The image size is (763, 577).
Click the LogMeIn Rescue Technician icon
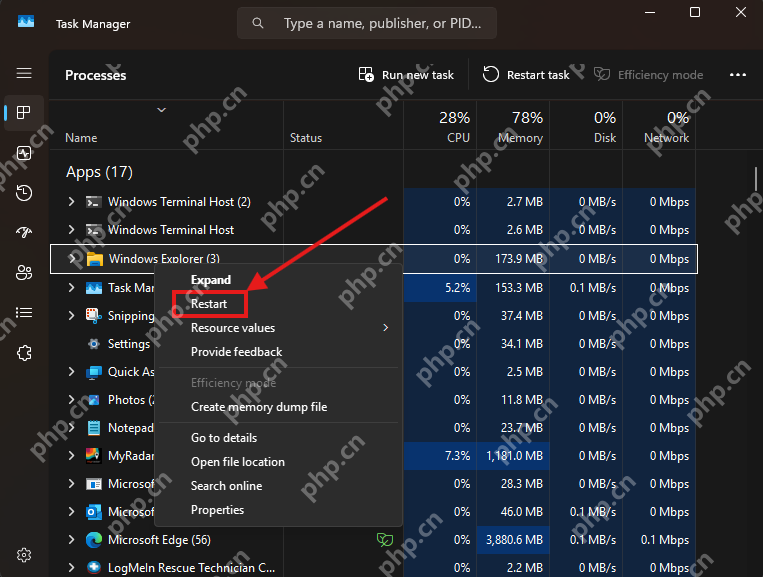(94, 568)
